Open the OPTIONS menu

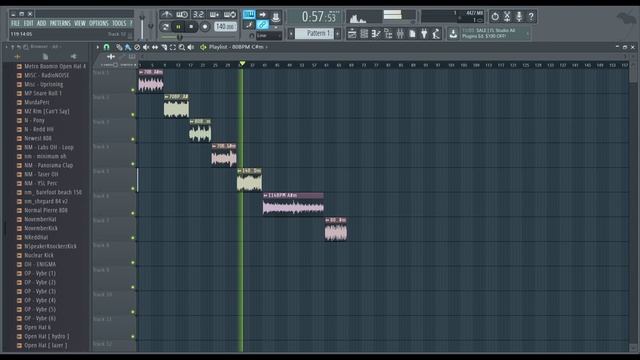point(99,23)
